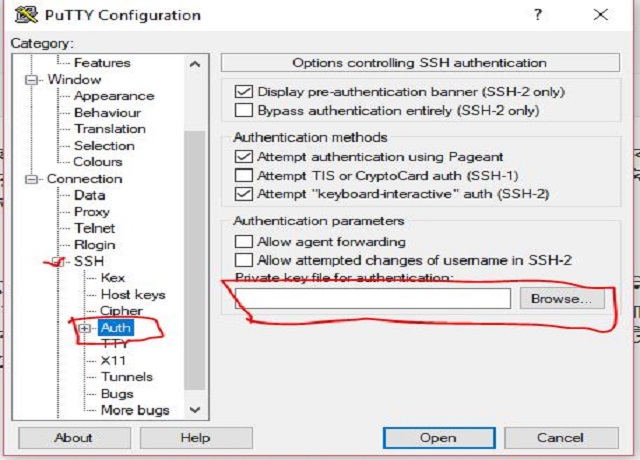Click the About button
The image size is (640, 460).
pyautogui.click(x=74, y=438)
